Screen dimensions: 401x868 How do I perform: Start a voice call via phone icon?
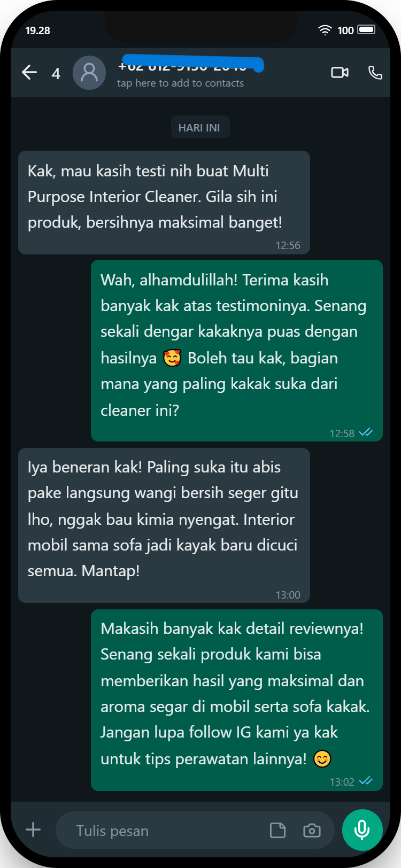[375, 72]
